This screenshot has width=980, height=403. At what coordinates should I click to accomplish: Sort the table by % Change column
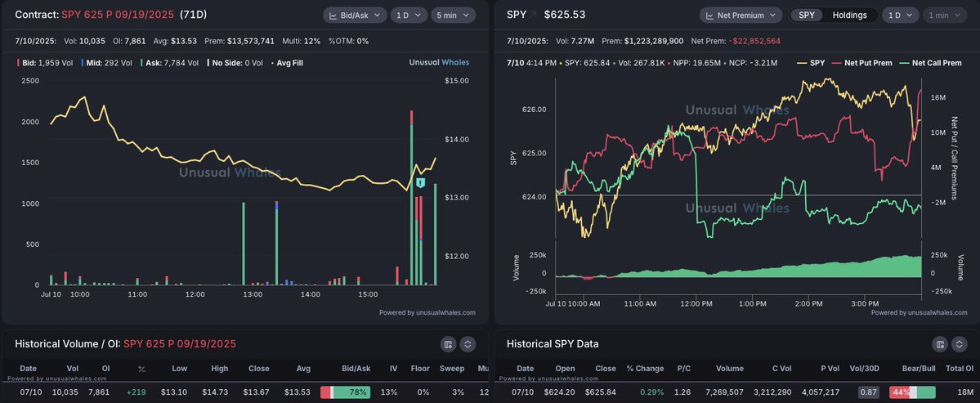[645, 369]
